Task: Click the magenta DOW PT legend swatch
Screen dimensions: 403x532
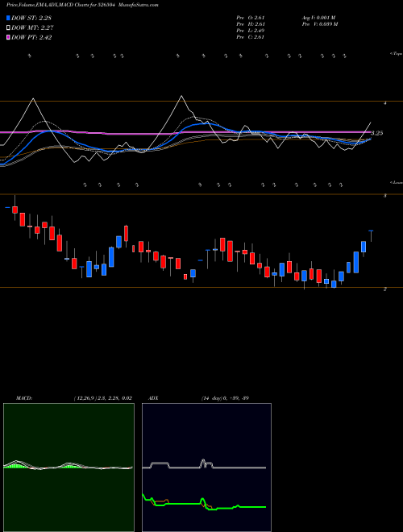Action: (9, 37)
